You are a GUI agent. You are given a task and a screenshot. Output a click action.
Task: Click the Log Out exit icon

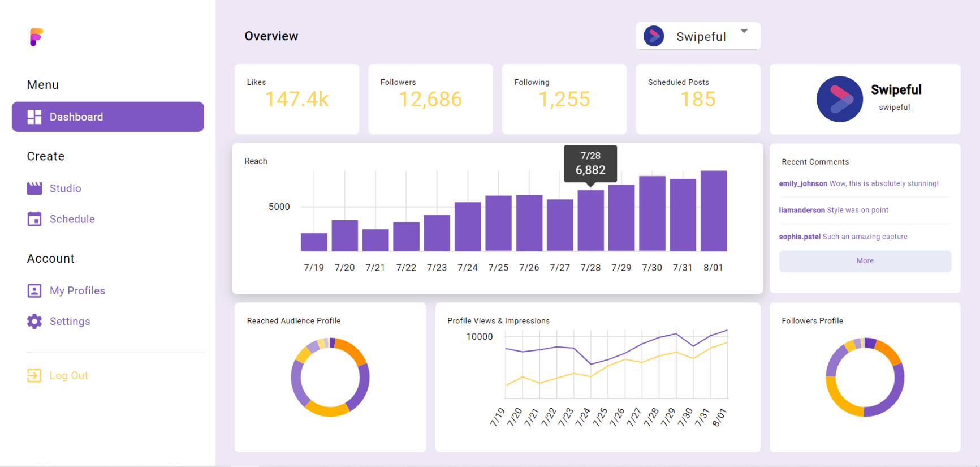(34, 375)
